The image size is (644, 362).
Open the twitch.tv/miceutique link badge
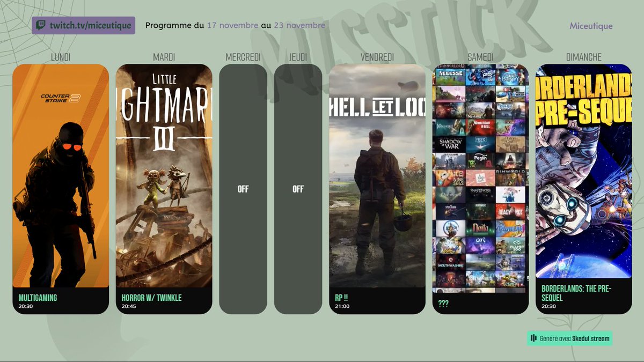[x=83, y=25]
